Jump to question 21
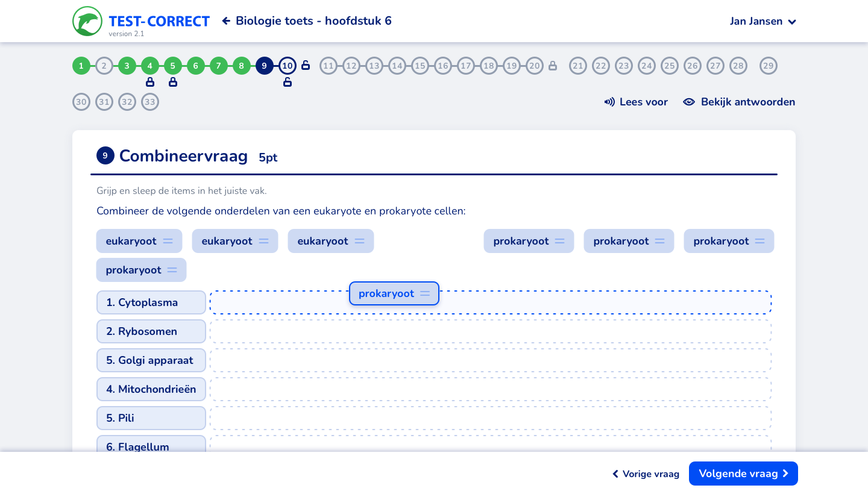 pos(578,66)
